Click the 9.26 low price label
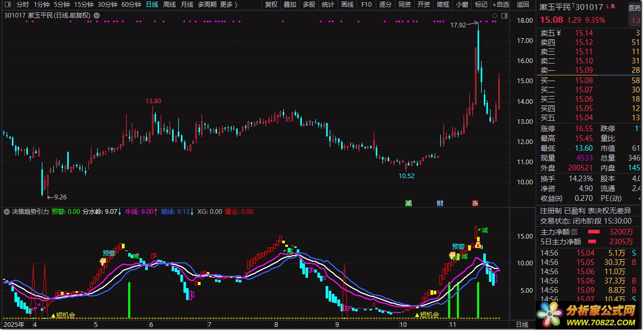Screen dimensions: 644x331 (60, 197)
